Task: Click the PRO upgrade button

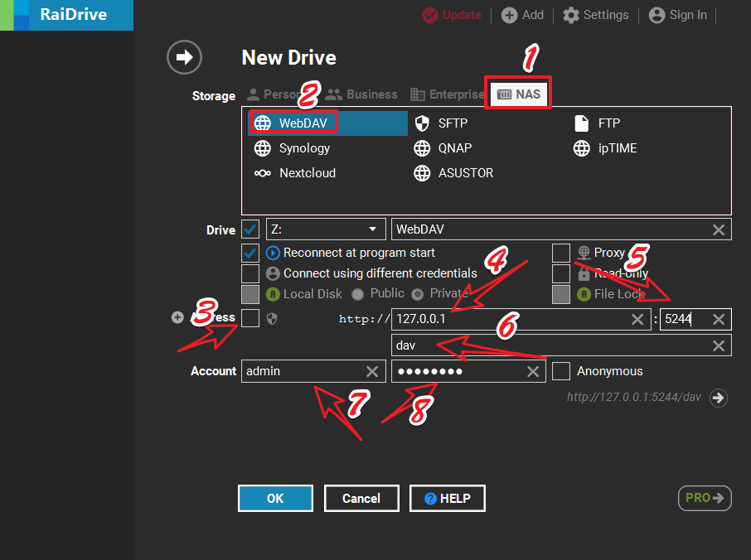Action: (705, 498)
